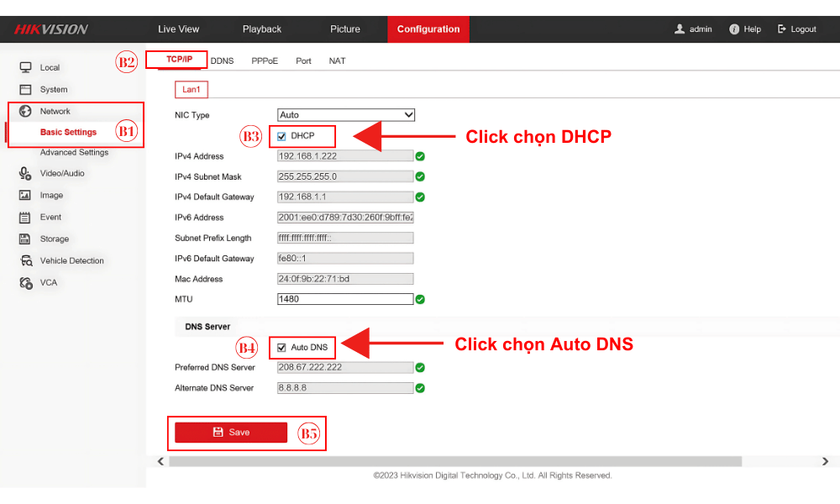Click the green check beside IPv4 Subnet Mask
840x504 pixels.
[420, 176]
